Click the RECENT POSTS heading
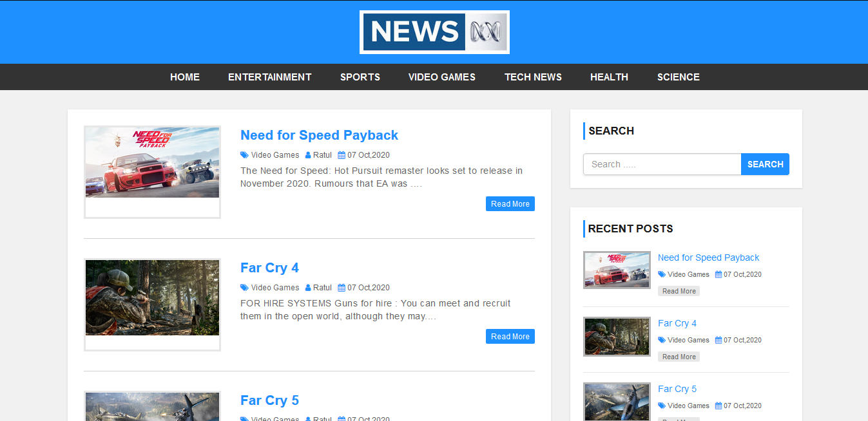 [x=630, y=229]
